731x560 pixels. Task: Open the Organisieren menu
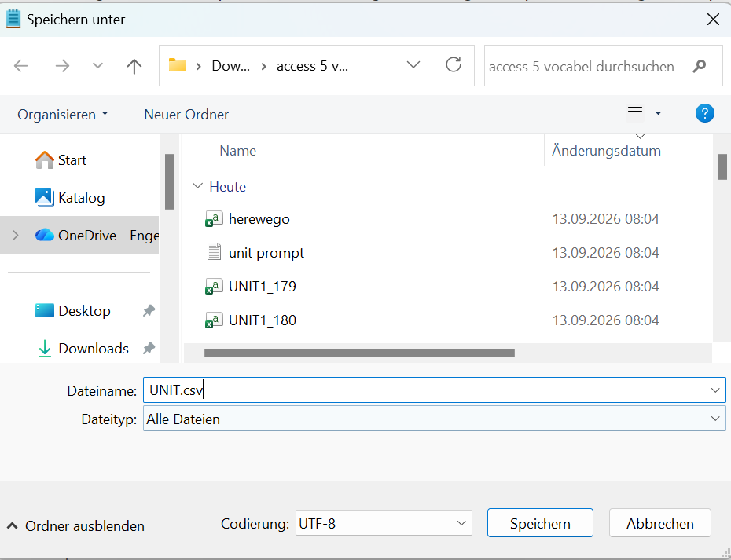[x=62, y=114]
